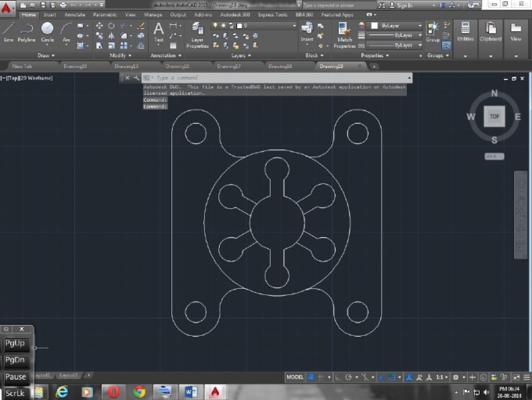The height and width of the screenshot is (400, 532).
Task: Activate the Rotate tool in Modify panel
Action: (111, 26)
